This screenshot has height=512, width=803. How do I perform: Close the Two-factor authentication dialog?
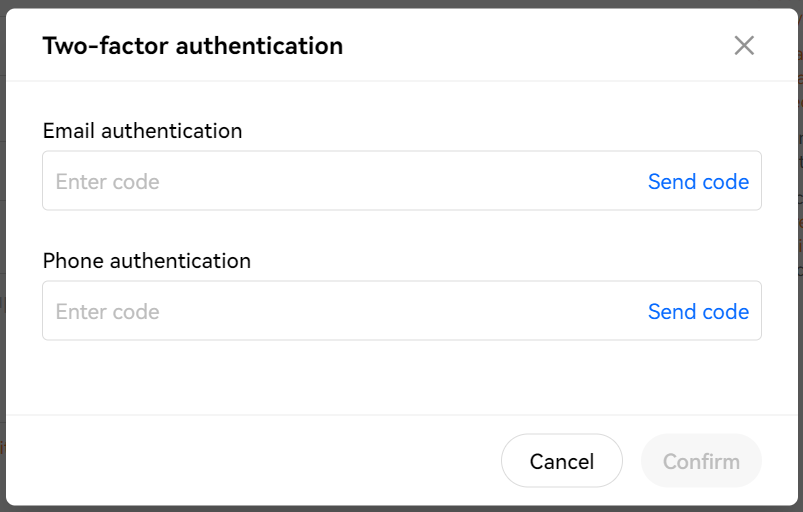(744, 46)
